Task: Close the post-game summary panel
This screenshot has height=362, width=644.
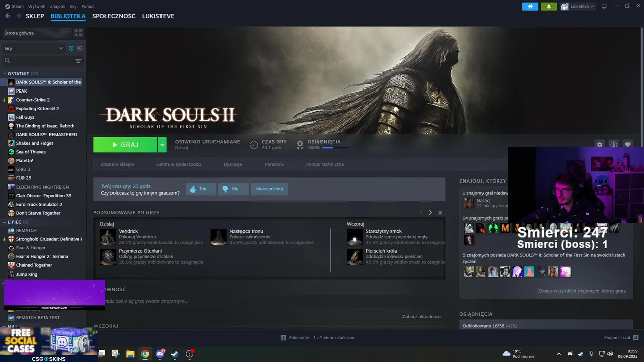Action: (440, 213)
